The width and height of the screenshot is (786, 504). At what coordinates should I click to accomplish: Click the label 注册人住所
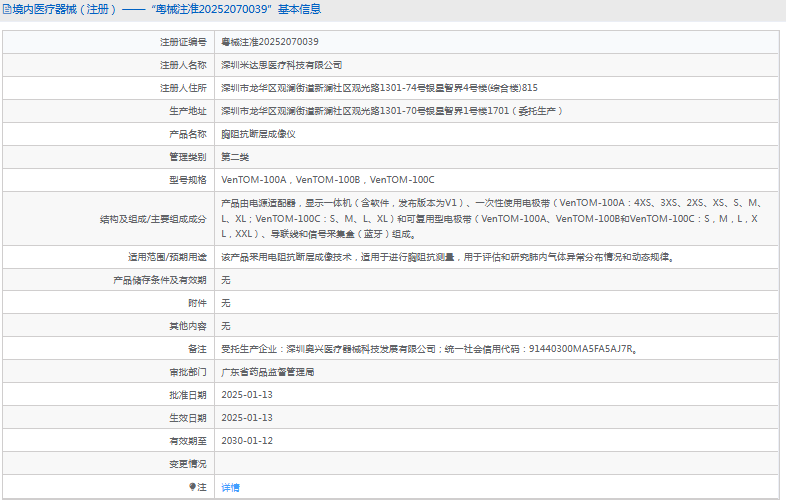[183, 88]
